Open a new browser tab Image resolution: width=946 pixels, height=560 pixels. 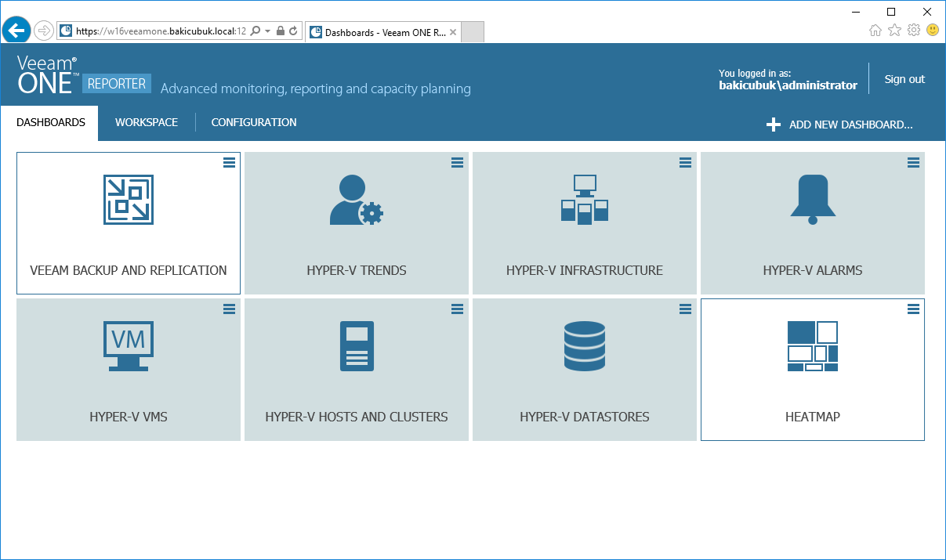click(x=473, y=32)
